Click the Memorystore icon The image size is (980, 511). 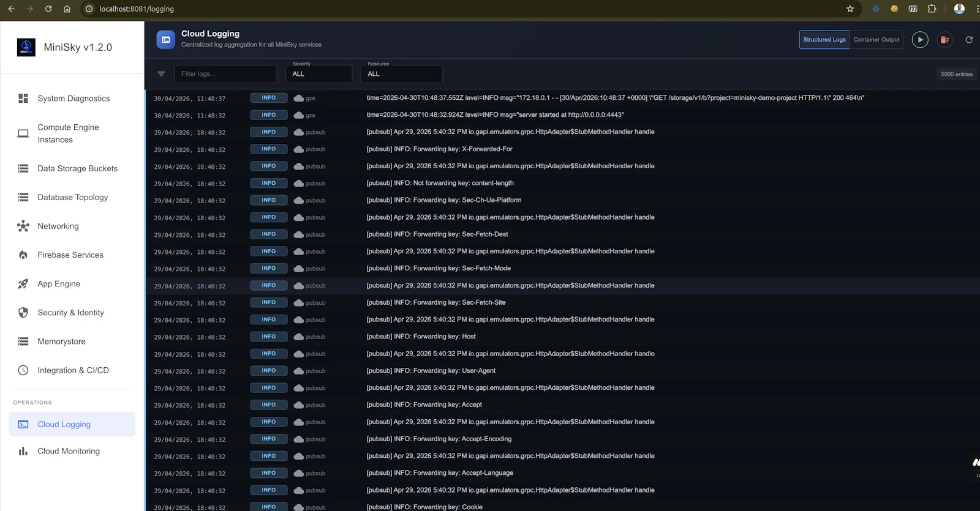(23, 341)
